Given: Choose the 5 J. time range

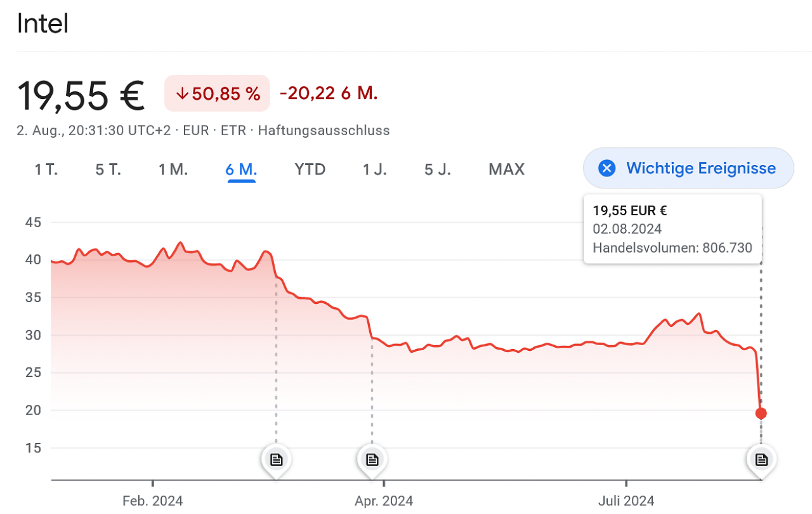Looking at the screenshot, I should [x=438, y=169].
